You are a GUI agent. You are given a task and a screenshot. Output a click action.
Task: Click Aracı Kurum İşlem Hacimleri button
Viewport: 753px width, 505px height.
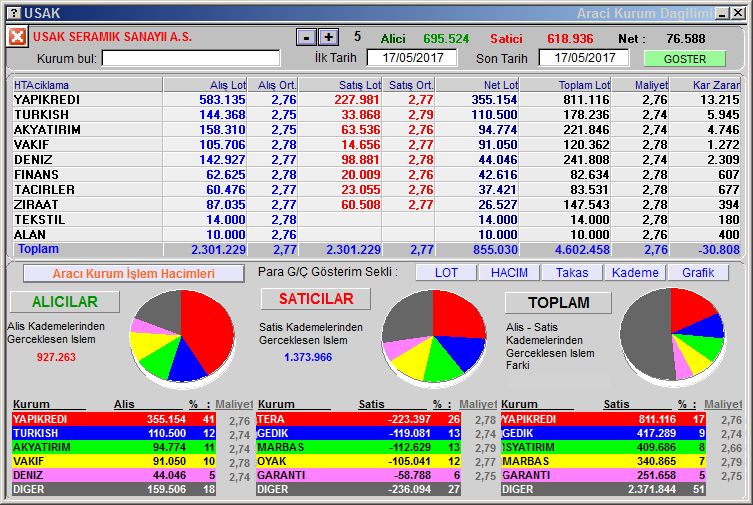(x=134, y=274)
